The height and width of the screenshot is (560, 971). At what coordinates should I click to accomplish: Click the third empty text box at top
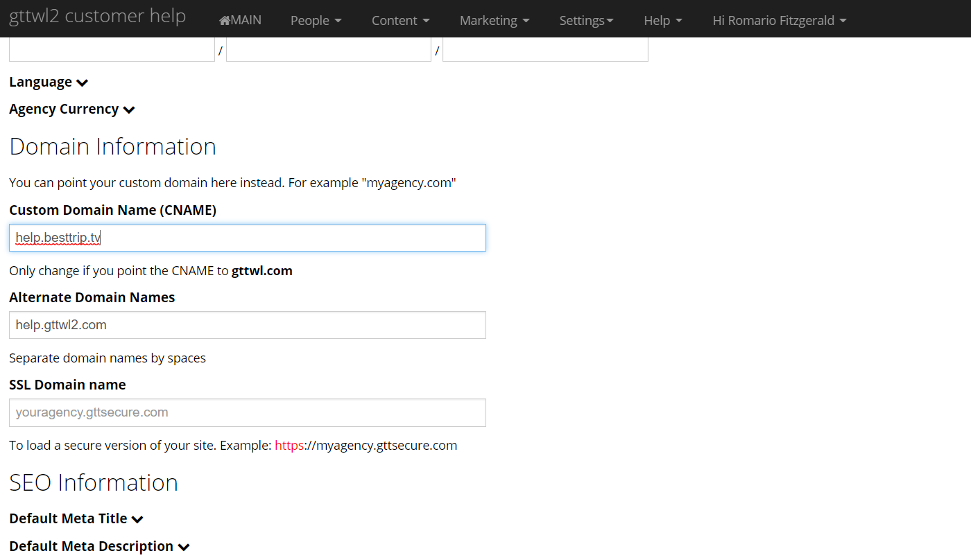point(545,50)
